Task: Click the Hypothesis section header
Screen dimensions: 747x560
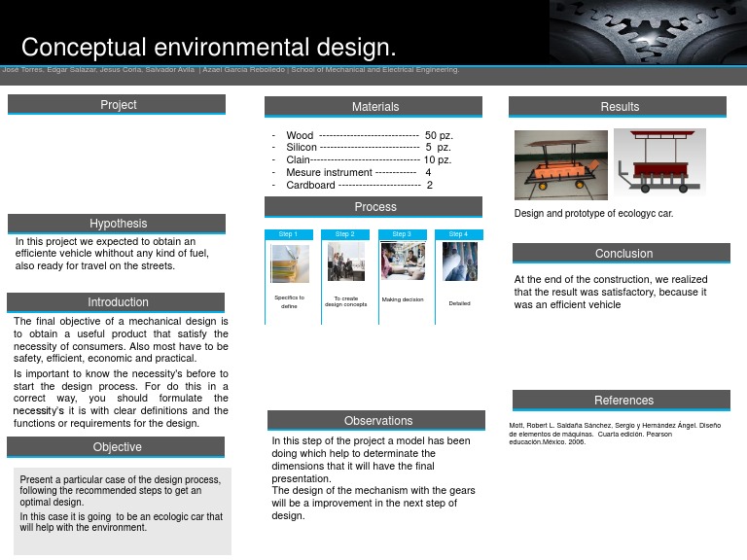Action: [117, 224]
